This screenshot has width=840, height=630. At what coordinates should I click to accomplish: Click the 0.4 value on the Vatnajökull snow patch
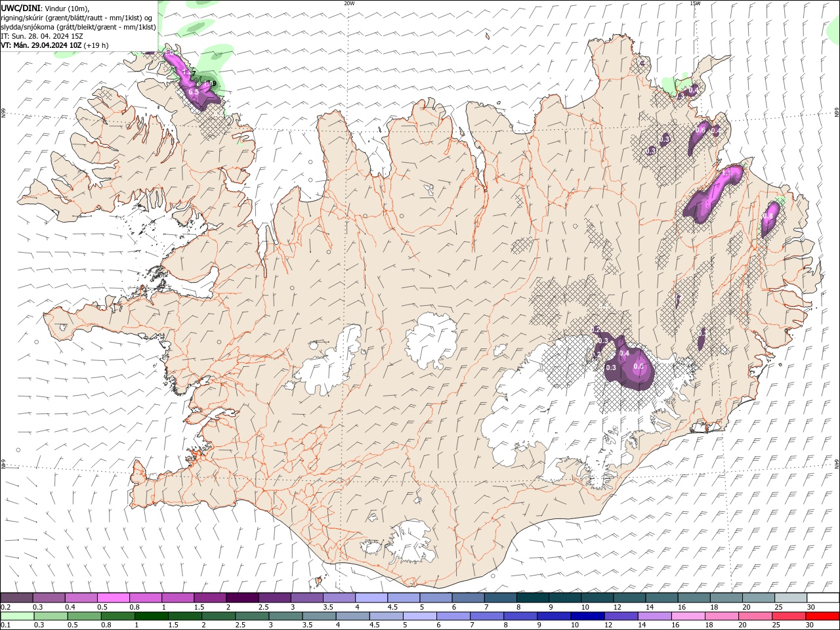pyautogui.click(x=624, y=354)
